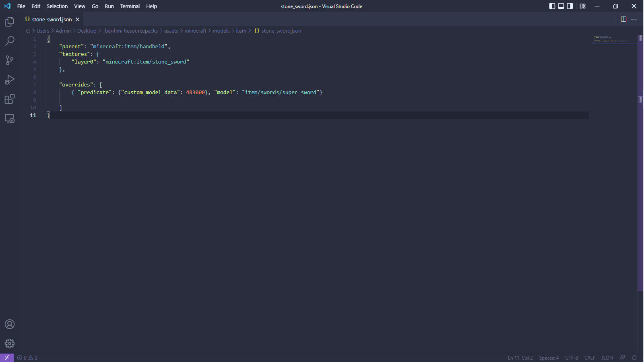Screen dimensions: 644x362
Task: Toggle the primary side bar
Action: click(552, 6)
